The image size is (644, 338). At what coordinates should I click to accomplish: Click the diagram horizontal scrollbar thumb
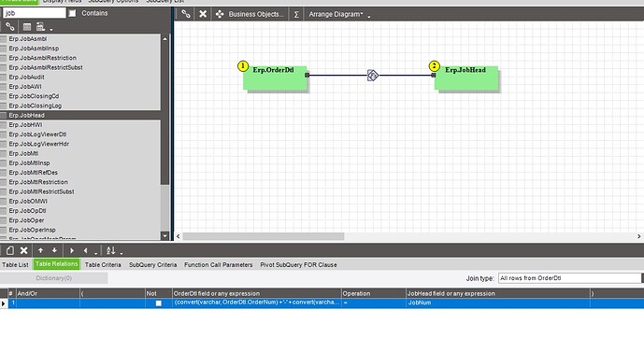point(264,236)
